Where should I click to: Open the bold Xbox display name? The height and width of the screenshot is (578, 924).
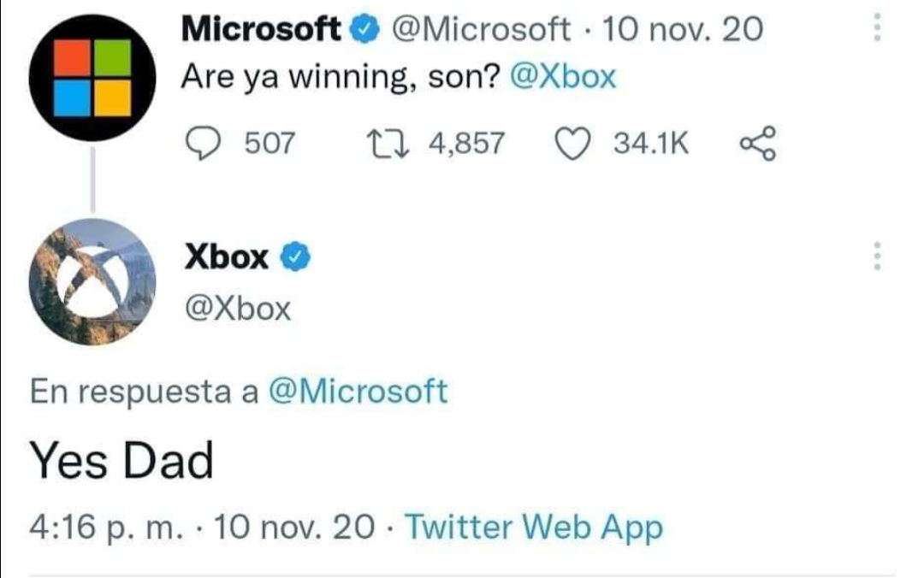click(227, 257)
